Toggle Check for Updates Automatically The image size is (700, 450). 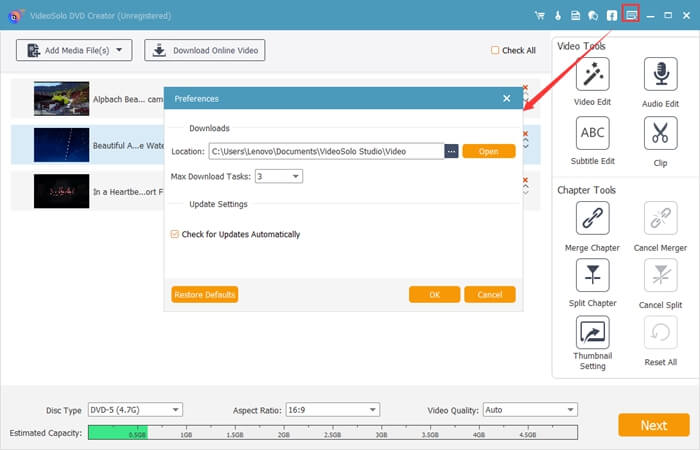point(175,234)
